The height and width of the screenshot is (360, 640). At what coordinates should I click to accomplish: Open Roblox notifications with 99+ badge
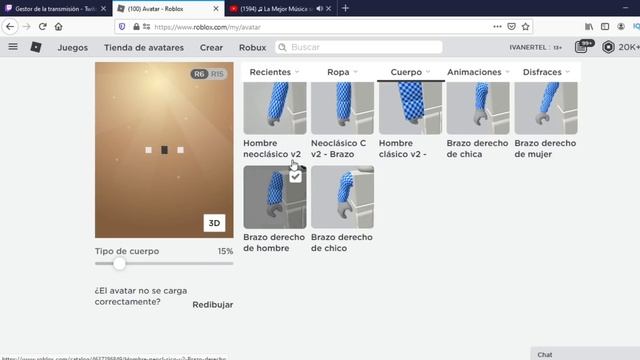pos(582,47)
